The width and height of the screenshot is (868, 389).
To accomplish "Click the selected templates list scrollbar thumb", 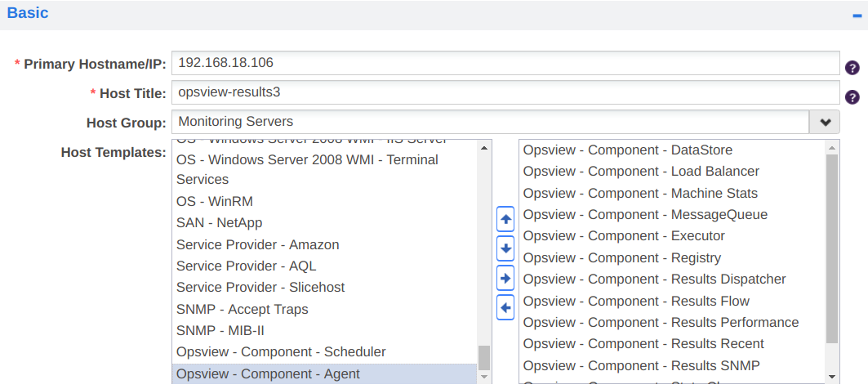I will 831,248.
